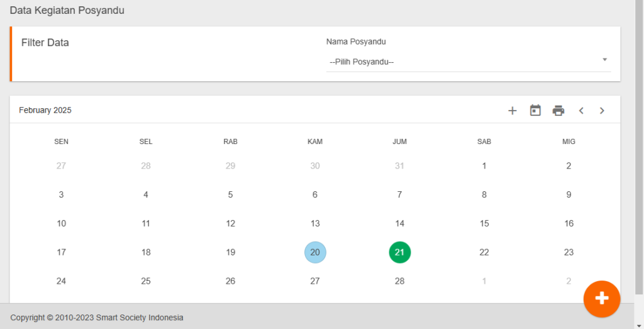
Task: Select the --Pilih Posyandu-- combo box
Action: tap(468, 62)
